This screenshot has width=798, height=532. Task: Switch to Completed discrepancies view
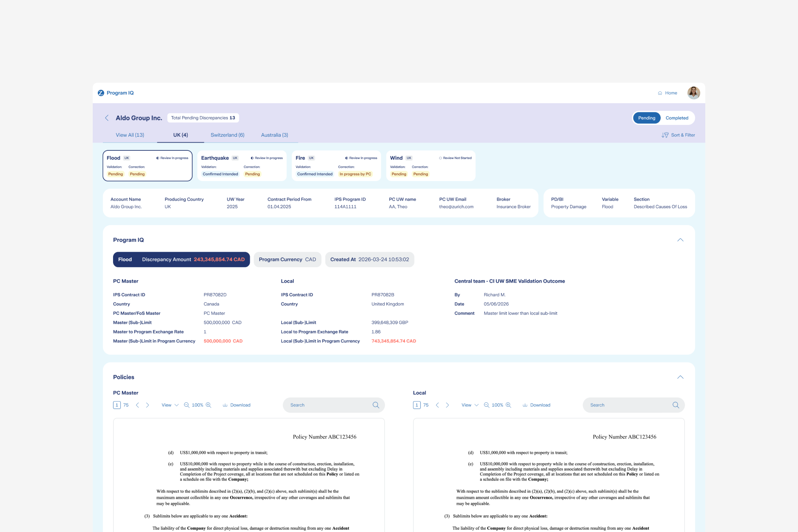coord(677,118)
